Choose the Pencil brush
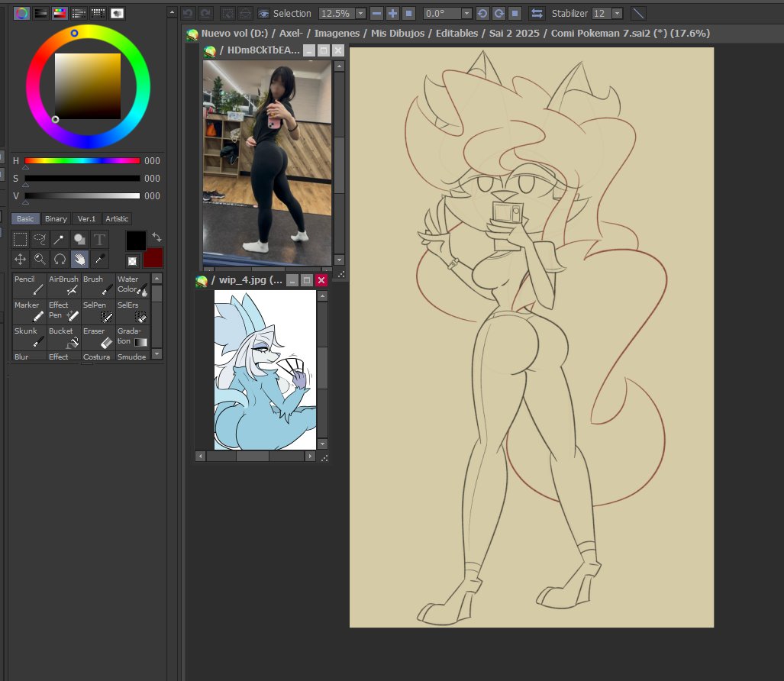 click(29, 285)
